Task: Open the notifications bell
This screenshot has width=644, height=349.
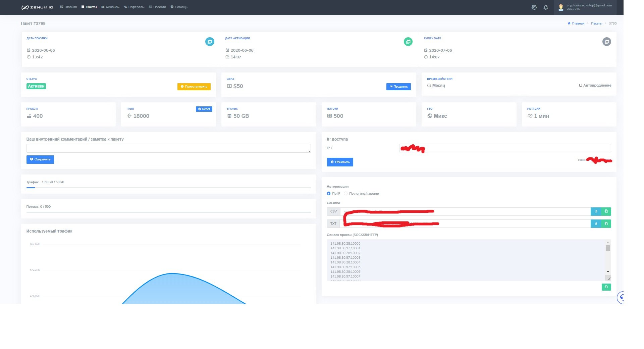Action: pos(546,7)
